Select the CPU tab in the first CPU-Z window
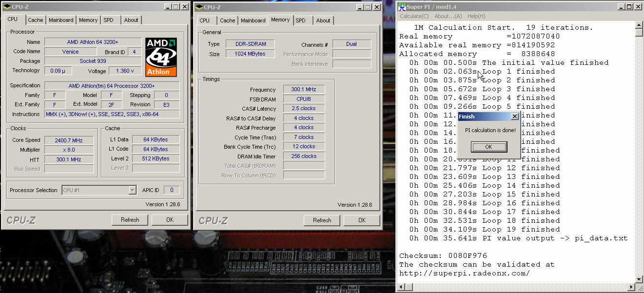Image resolution: width=644 pixels, height=293 pixels. 12,20
